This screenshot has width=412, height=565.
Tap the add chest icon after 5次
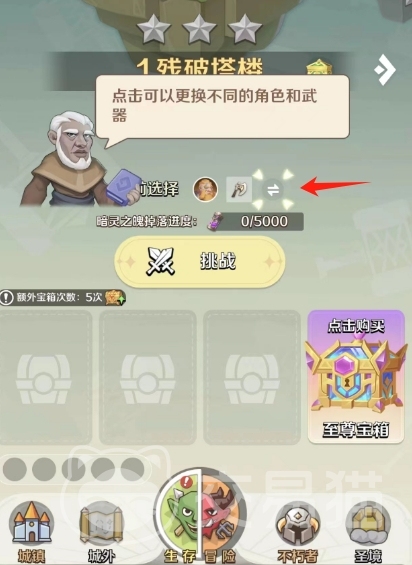pyautogui.click(x=115, y=298)
